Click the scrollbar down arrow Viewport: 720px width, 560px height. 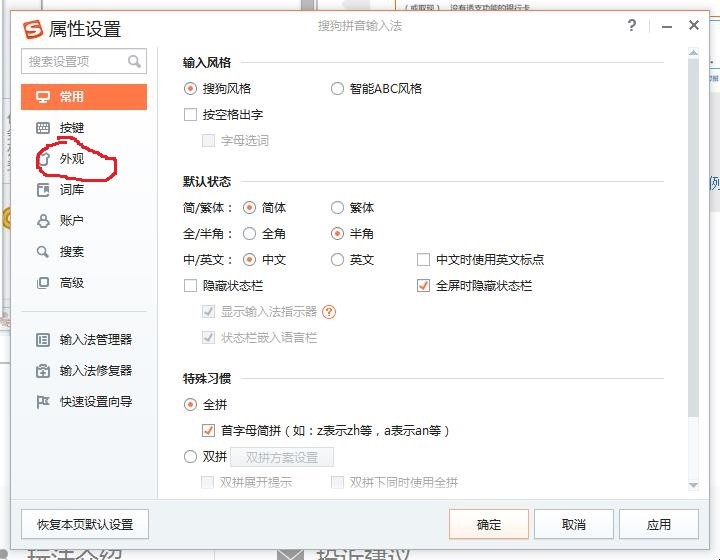point(693,485)
